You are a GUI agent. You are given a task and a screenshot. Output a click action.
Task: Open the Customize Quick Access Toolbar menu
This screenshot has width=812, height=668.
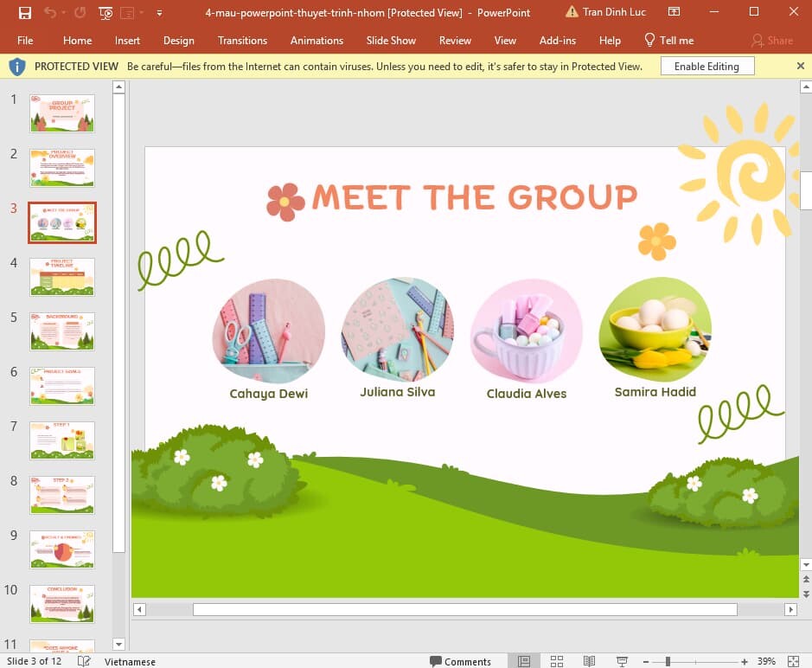[159, 12]
